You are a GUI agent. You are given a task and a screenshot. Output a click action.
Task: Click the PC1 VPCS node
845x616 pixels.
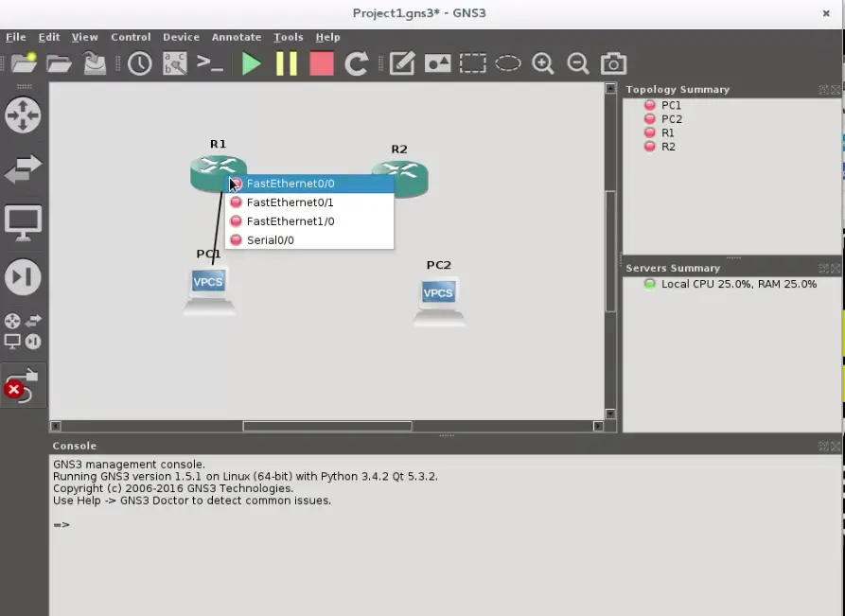click(208, 290)
